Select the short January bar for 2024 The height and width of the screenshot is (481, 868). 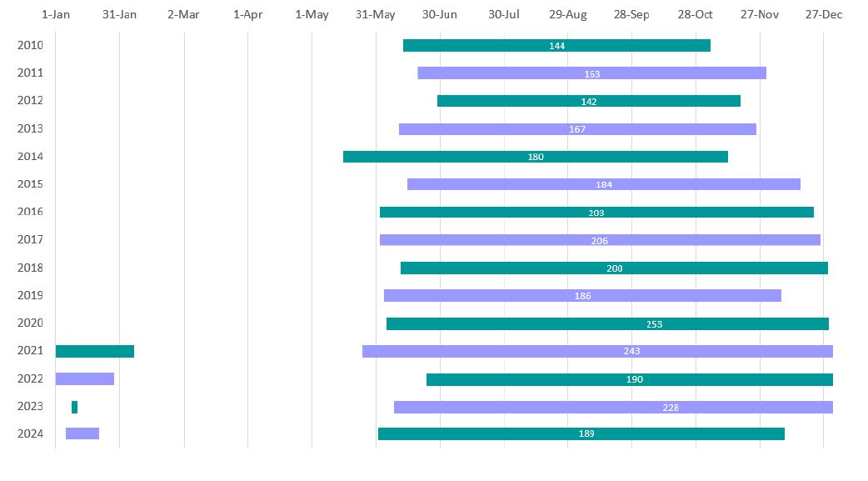[82, 433]
